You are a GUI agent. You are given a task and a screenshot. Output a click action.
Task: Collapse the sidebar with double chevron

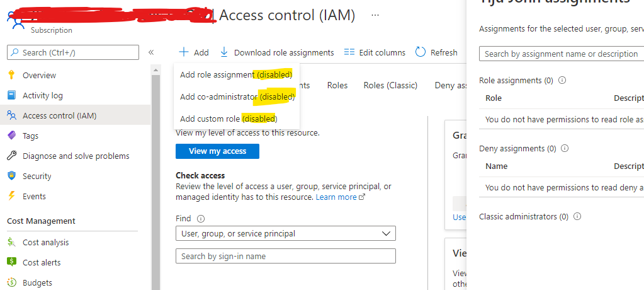pos(151,52)
